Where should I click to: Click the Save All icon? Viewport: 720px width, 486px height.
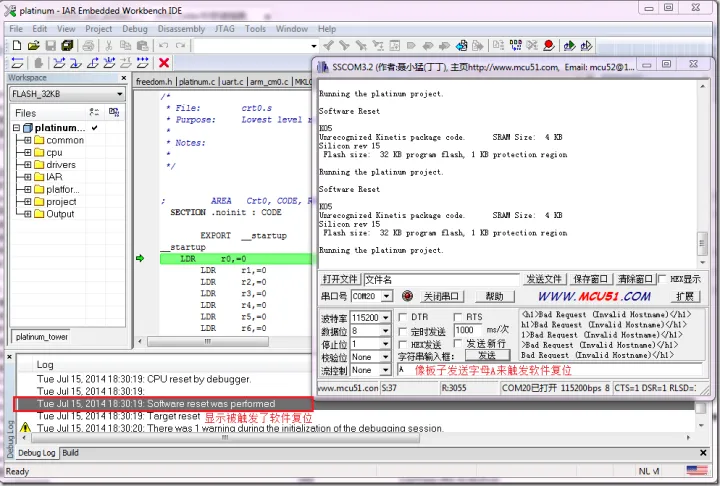[68, 45]
